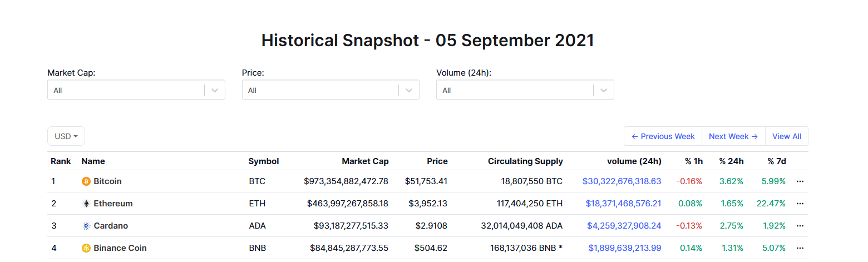Image resolution: width=868 pixels, height=262 pixels.
Task: Expand the Market Cap filter dropdown
Action: 215,90
